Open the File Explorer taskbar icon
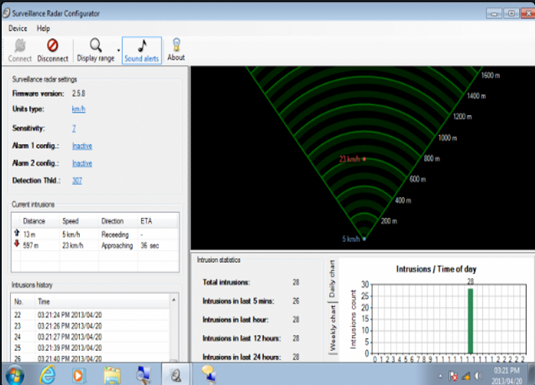Screen dimensions: 535x385 (x=112, y=375)
